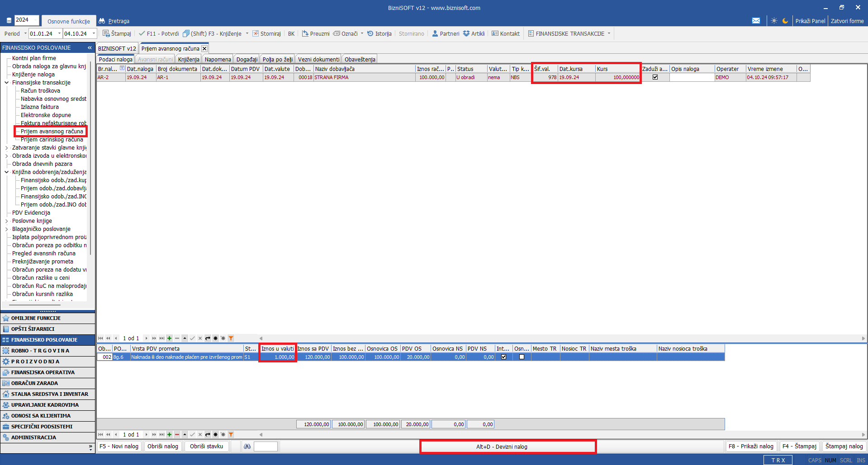The height and width of the screenshot is (465, 868).
Task: Click the Alt+D - Devizni nalog button
Action: pyautogui.click(x=508, y=446)
